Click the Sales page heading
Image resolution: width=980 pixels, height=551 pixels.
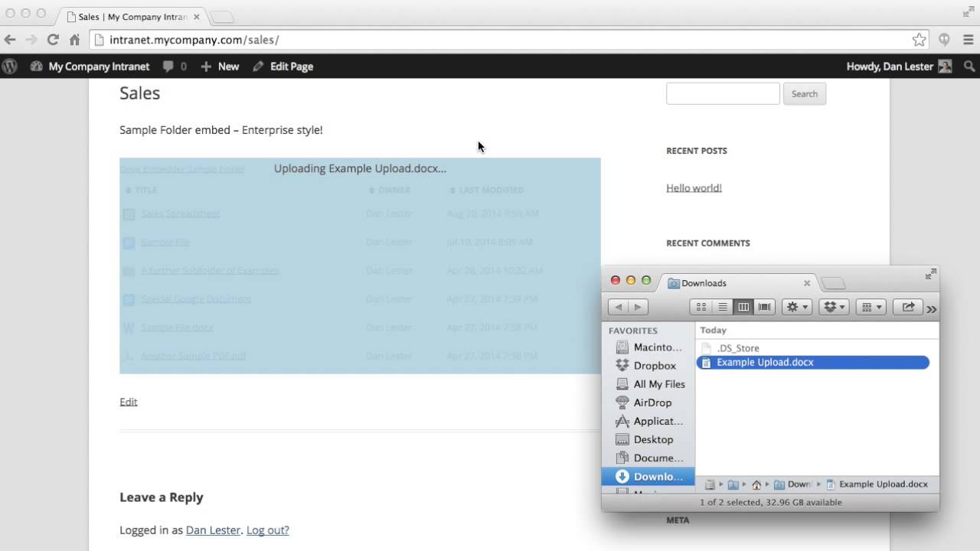click(139, 93)
